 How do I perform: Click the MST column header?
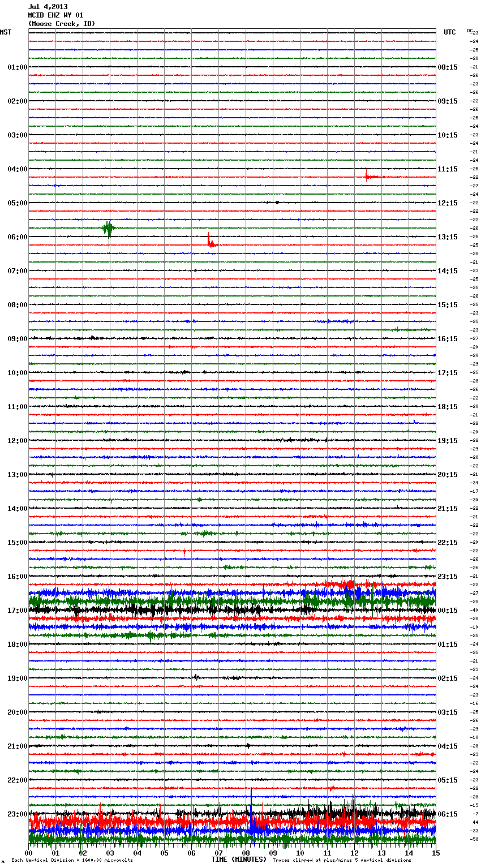(6, 32)
